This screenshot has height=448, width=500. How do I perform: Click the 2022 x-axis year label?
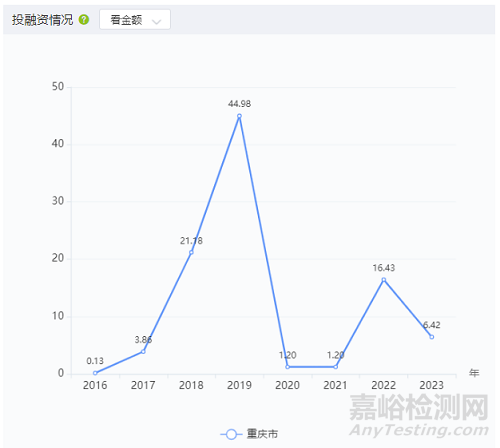click(384, 385)
